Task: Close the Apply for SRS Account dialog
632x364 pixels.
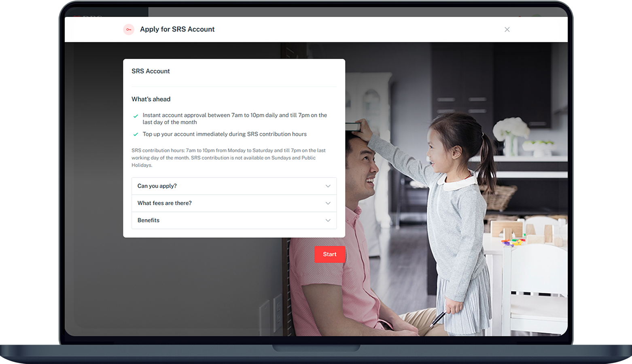Action: (507, 30)
